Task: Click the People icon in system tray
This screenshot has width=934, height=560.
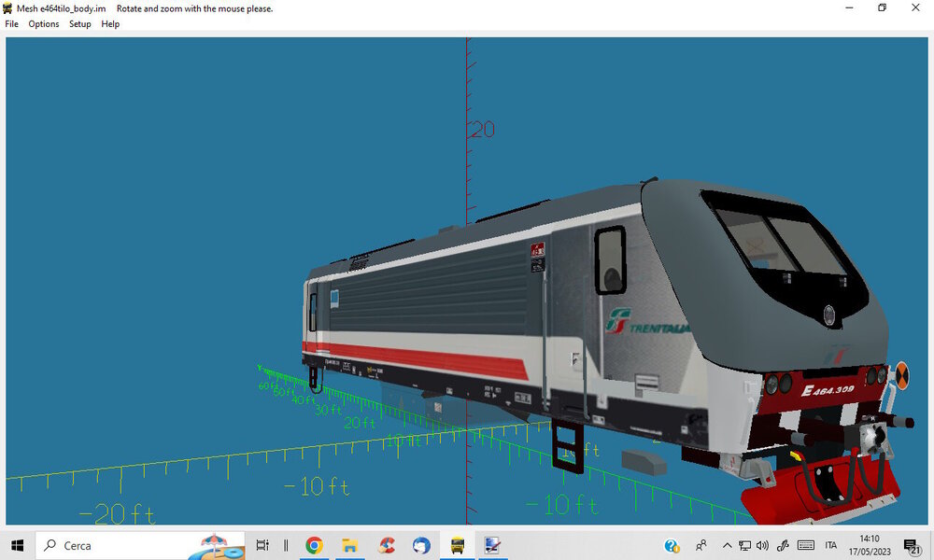Action: [701, 545]
